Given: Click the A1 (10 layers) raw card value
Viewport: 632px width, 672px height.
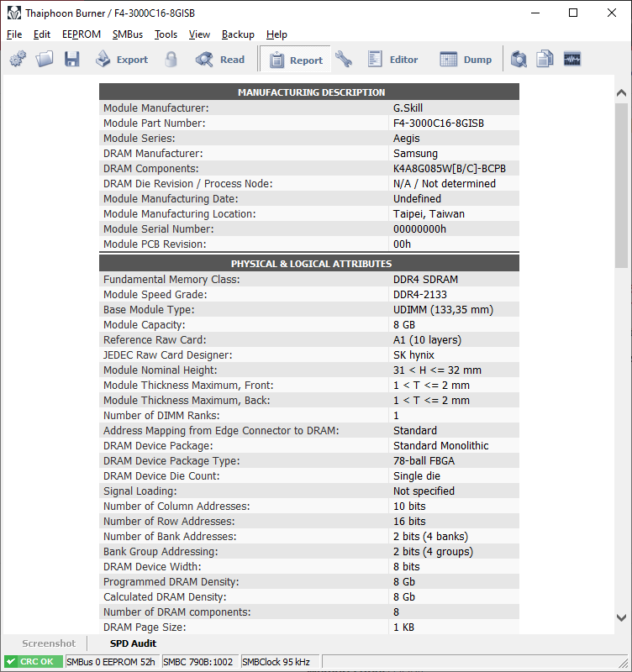Looking at the screenshot, I should tap(428, 340).
